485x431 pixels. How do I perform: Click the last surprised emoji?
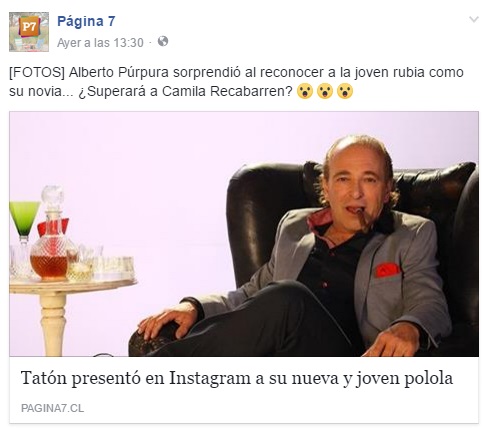click(345, 91)
